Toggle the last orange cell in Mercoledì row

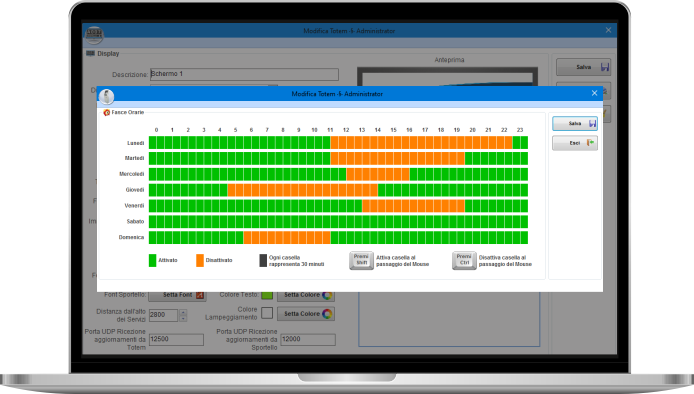click(405, 174)
